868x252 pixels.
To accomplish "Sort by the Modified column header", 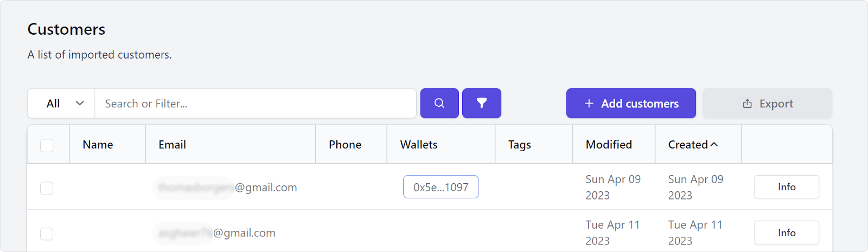I will (x=609, y=145).
